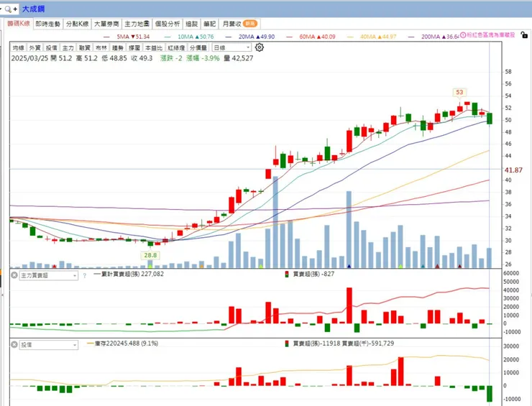Click the 41.87 crosshair price label
This screenshot has width=532, height=406.
coord(513,170)
